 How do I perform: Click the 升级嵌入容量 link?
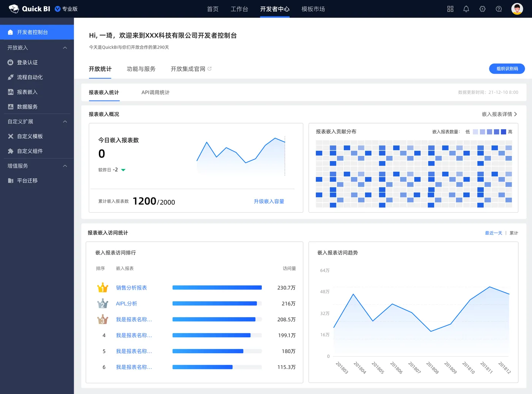[x=269, y=201]
